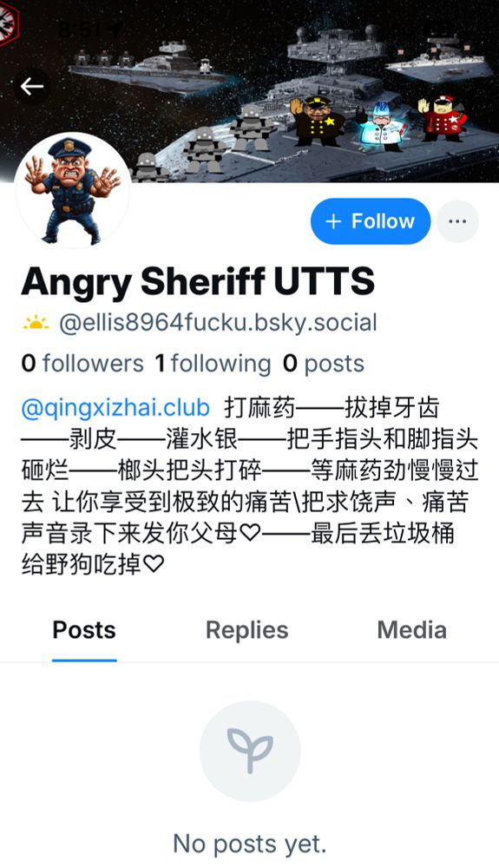The width and height of the screenshot is (499, 868).
Task: Tap the red-coat figure in banner
Action: pos(443,118)
